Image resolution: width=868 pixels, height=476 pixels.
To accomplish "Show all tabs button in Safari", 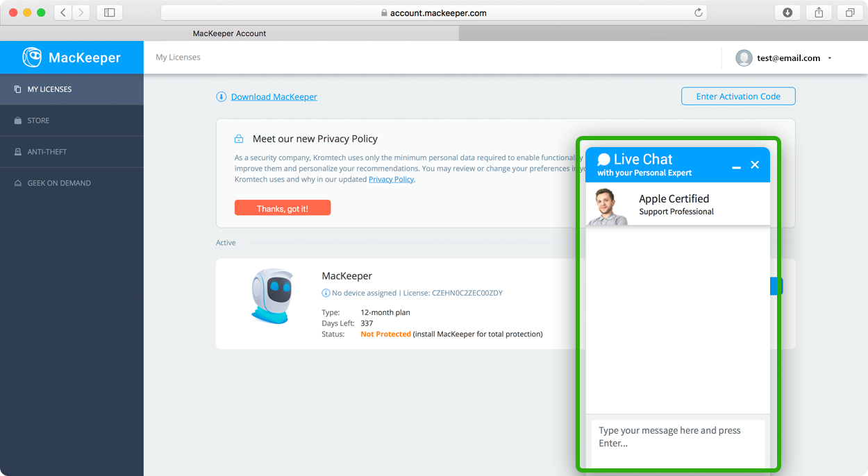I will coord(850,12).
